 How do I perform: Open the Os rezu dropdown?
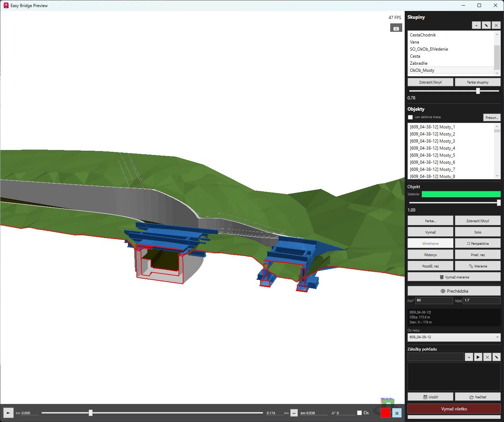coord(454,337)
